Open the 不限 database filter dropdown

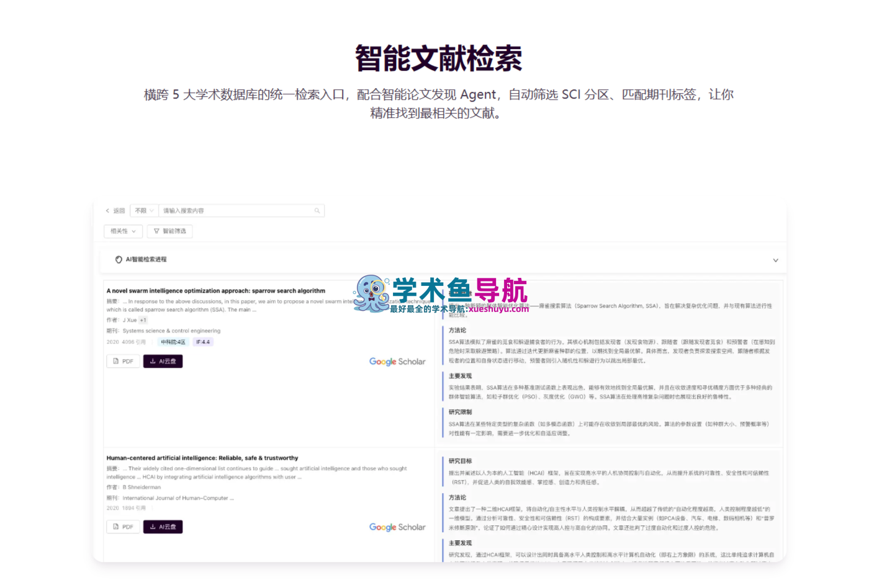[143, 210]
